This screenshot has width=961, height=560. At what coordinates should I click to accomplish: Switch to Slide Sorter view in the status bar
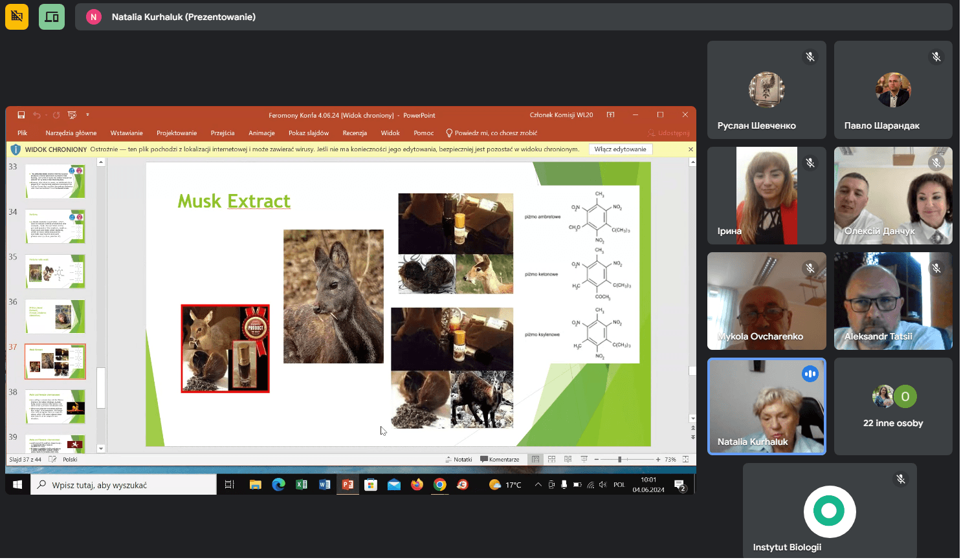point(551,459)
